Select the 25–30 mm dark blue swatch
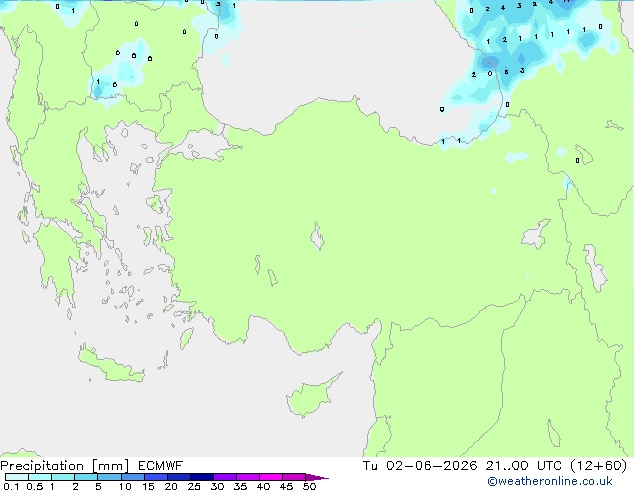The width and height of the screenshot is (634, 490). click(x=201, y=477)
